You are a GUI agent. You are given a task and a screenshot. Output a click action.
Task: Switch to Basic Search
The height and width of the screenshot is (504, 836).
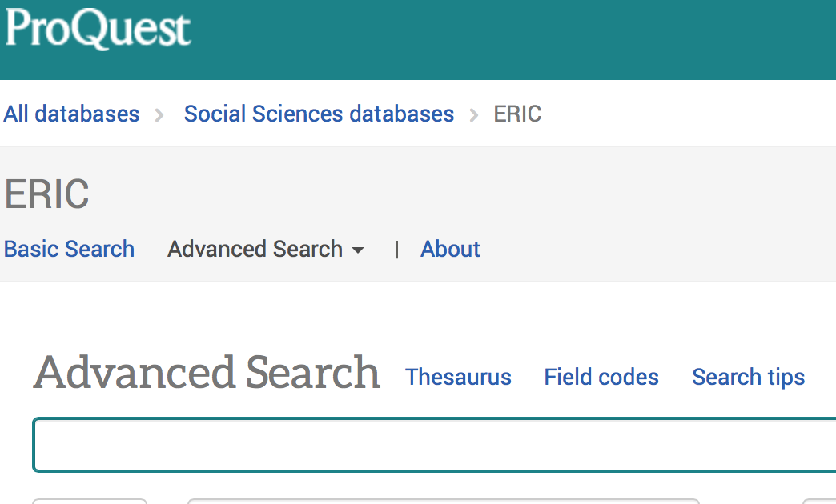point(69,249)
